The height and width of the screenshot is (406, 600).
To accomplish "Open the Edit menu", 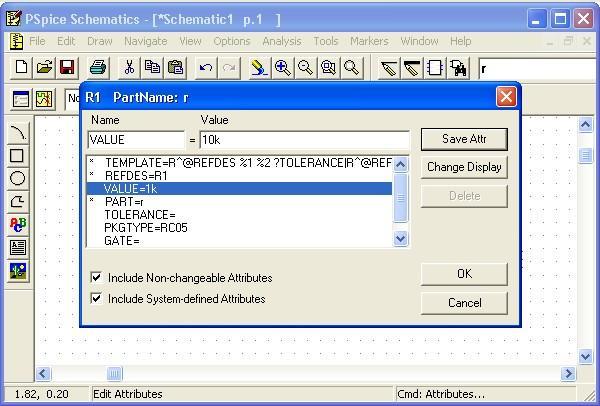I will pos(66,41).
